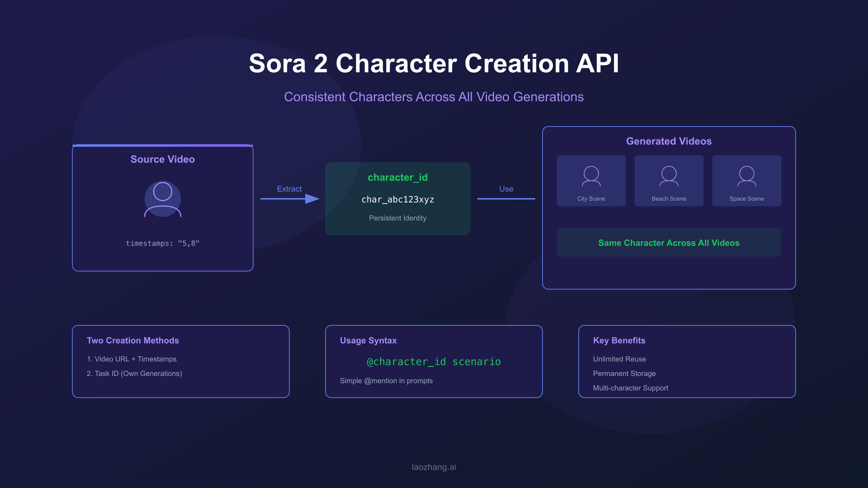Click the Key Benefits panel heading
868x488 pixels.
(619, 340)
